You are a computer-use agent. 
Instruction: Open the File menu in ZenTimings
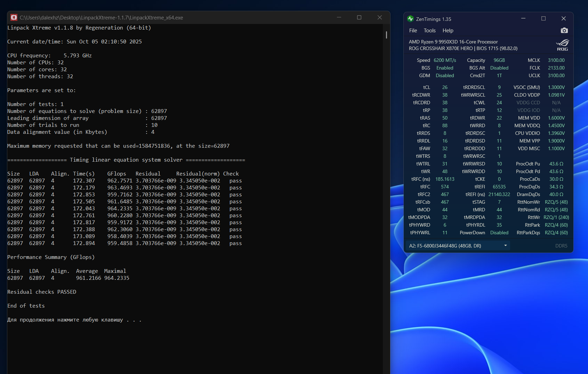413,31
